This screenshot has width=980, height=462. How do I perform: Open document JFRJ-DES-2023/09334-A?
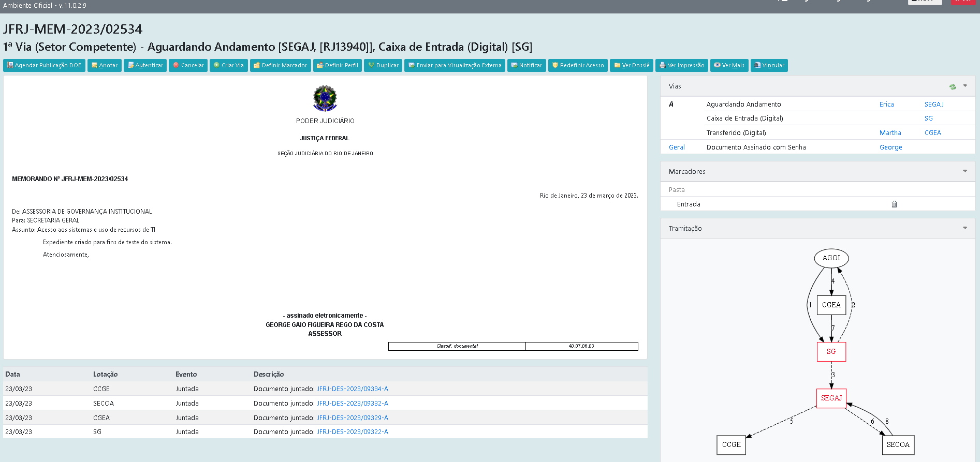353,389
